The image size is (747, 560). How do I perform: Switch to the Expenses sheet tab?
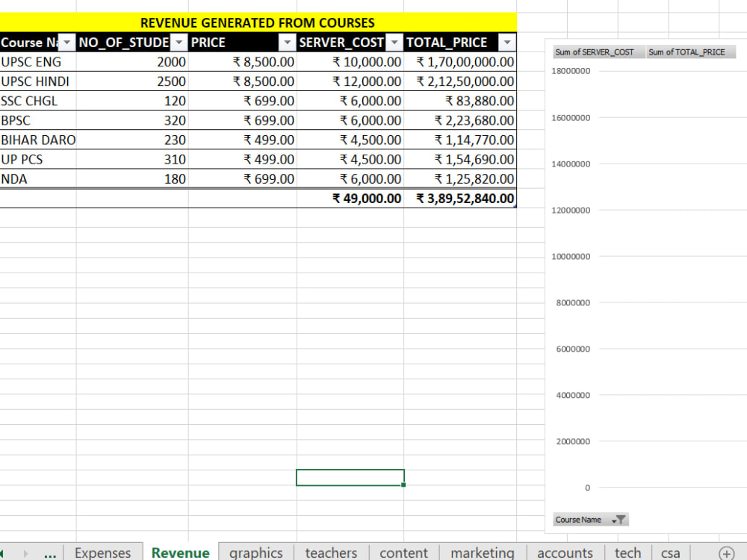pos(104,553)
